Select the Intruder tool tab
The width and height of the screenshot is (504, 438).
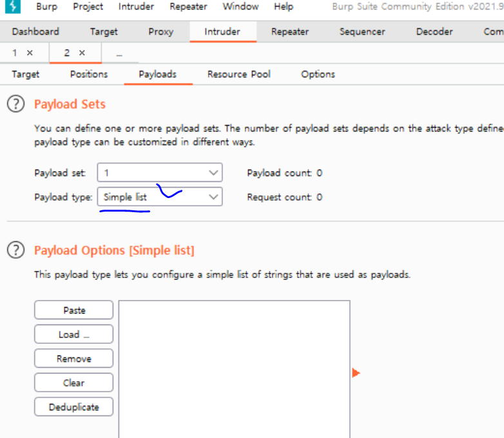[x=222, y=32]
